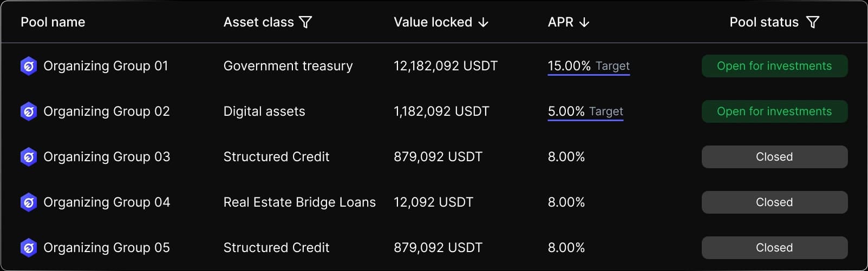Screen dimensions: 868x271
Task: Open the Organizing Group 01 pool name
Action: point(106,66)
